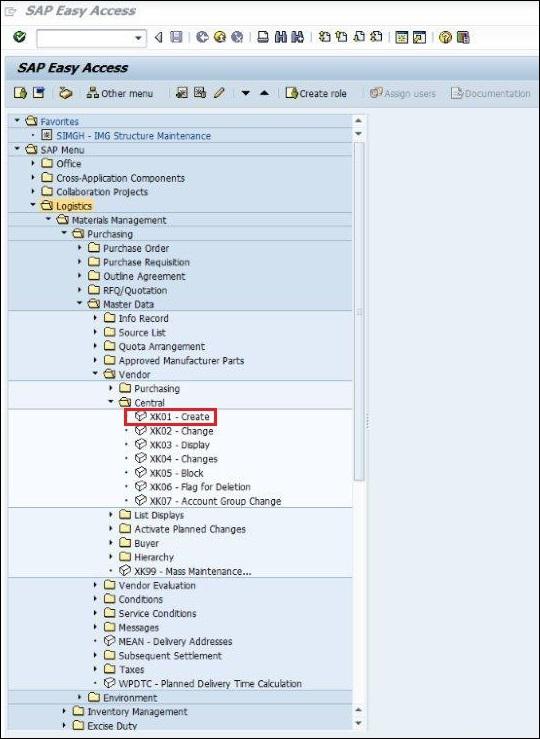Screen dimensions: 540x739
Task: Collapse the Favorites folder
Action: point(17,121)
